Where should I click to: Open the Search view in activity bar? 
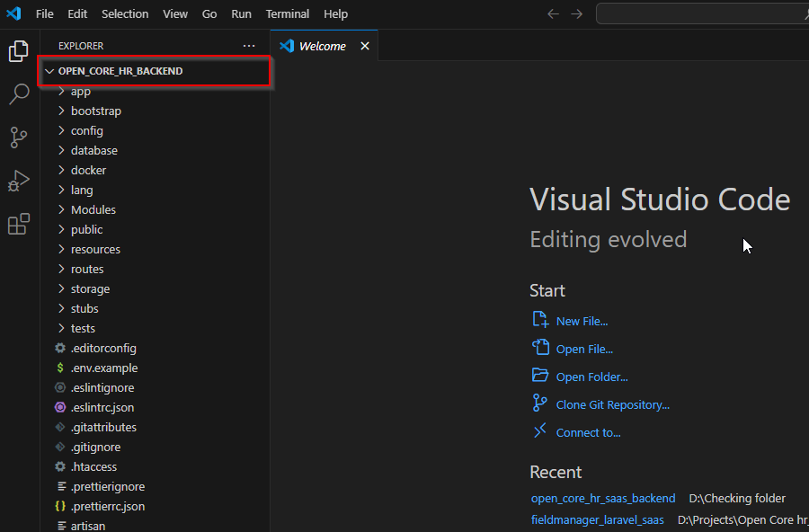[x=19, y=94]
